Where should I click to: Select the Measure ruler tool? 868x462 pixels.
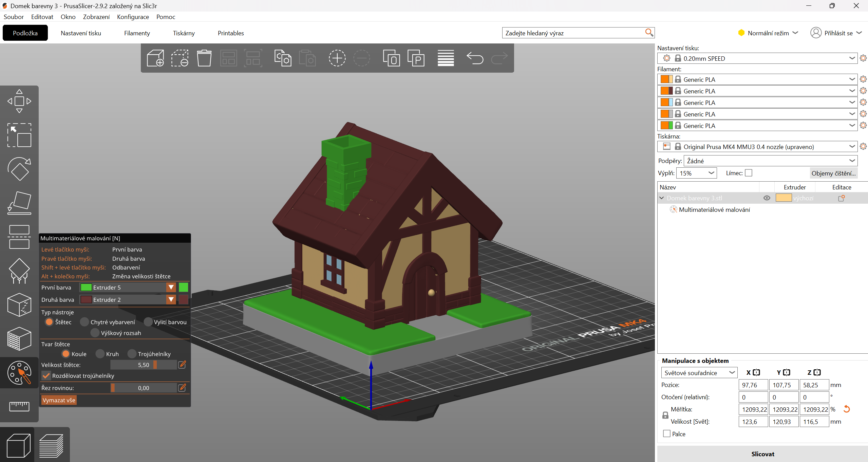click(x=19, y=406)
